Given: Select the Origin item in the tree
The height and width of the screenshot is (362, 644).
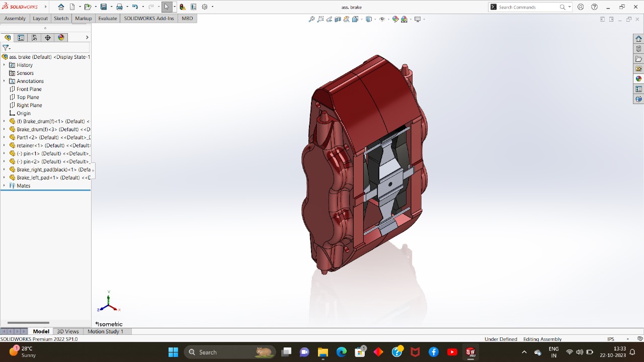Looking at the screenshot, I should [24, 113].
